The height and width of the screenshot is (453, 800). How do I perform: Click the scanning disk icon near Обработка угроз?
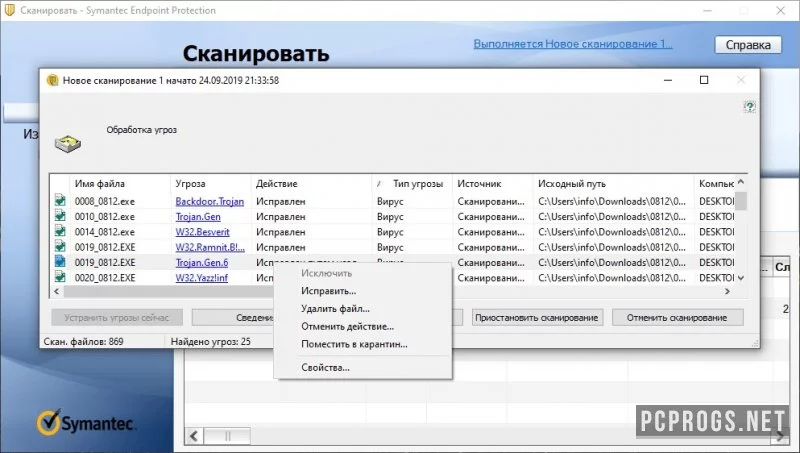(x=68, y=144)
